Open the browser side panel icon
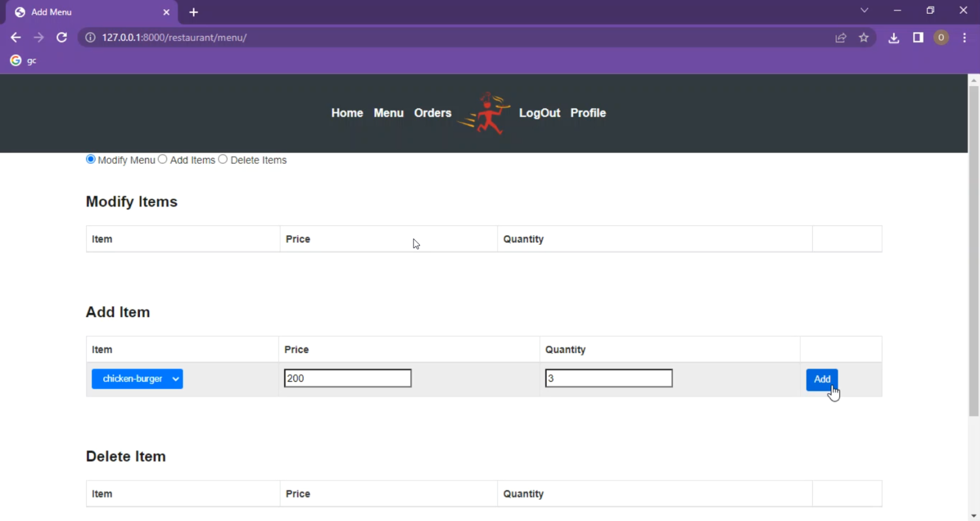980x521 pixels. [918, 38]
